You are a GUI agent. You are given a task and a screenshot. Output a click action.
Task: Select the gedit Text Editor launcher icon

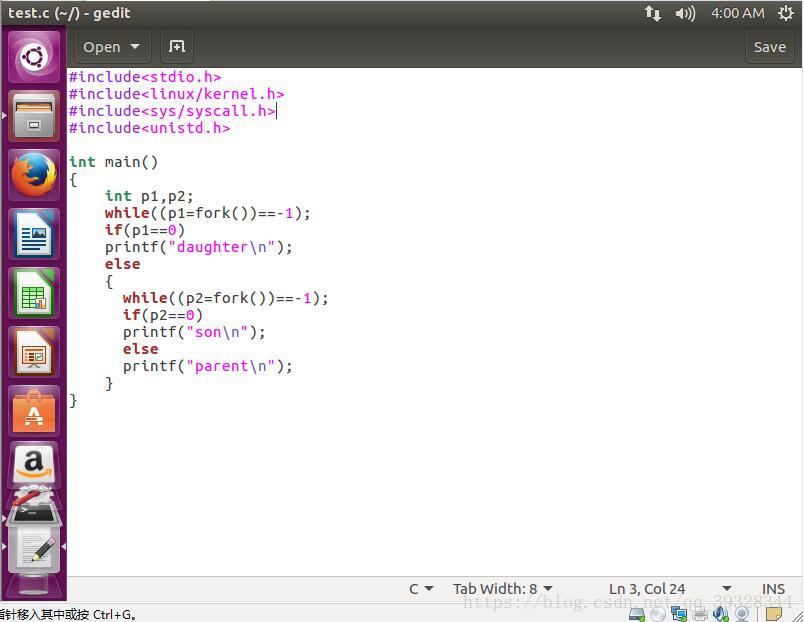pos(34,551)
